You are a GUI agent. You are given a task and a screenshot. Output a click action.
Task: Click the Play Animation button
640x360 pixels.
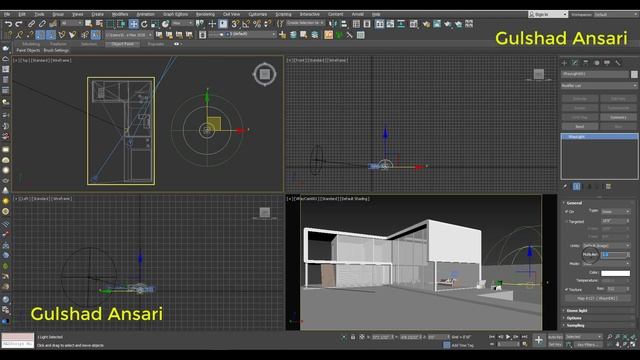[x=508, y=337]
